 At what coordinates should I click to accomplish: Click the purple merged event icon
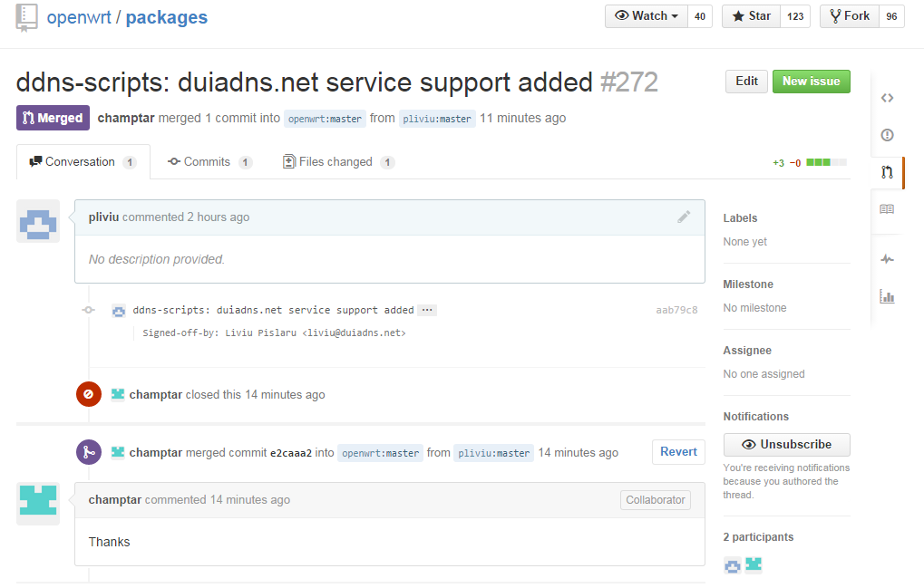click(x=88, y=452)
